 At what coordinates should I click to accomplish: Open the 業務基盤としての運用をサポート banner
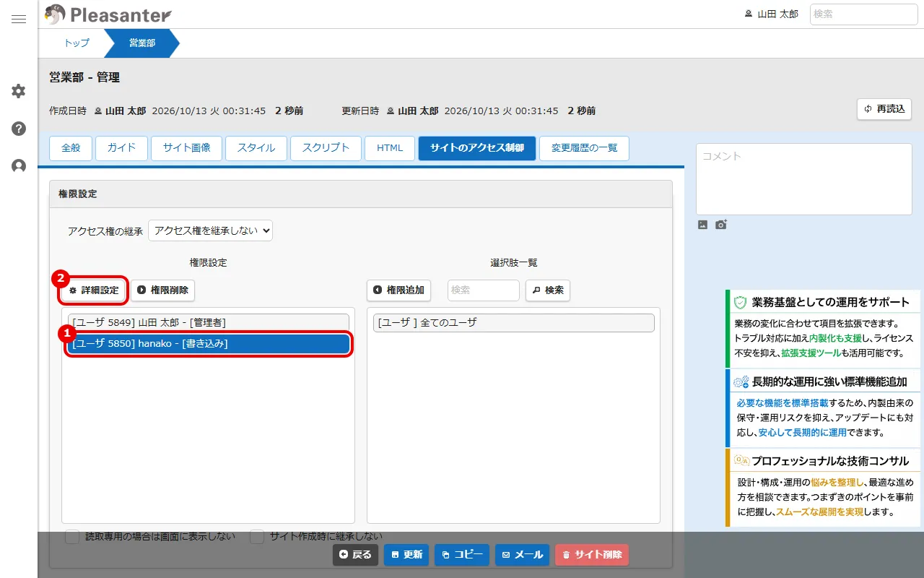823,329
